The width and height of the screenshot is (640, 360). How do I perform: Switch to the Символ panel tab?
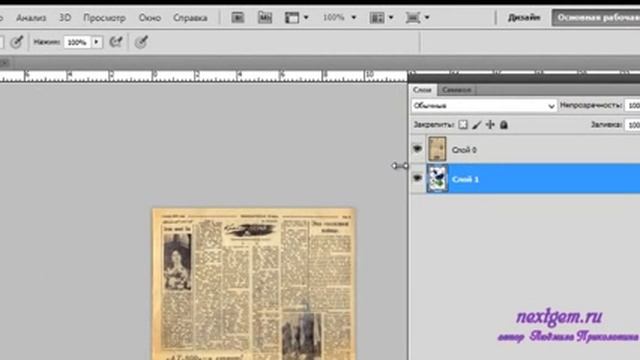456,89
